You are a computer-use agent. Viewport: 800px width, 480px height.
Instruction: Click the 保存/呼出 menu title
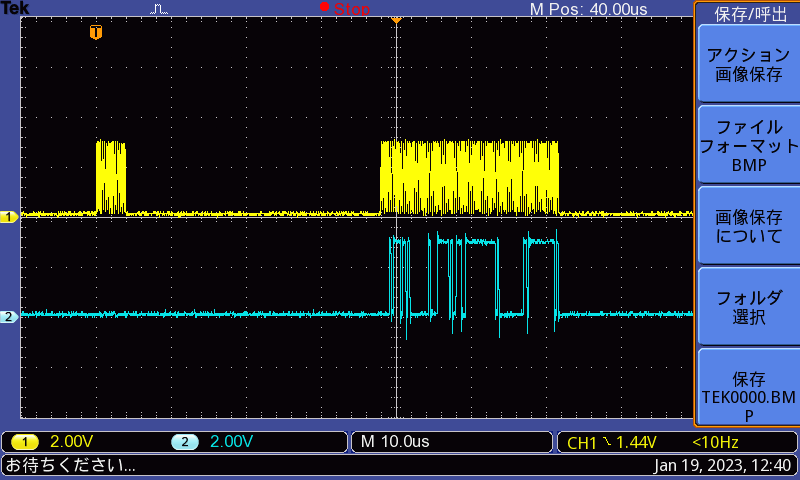[x=751, y=14]
